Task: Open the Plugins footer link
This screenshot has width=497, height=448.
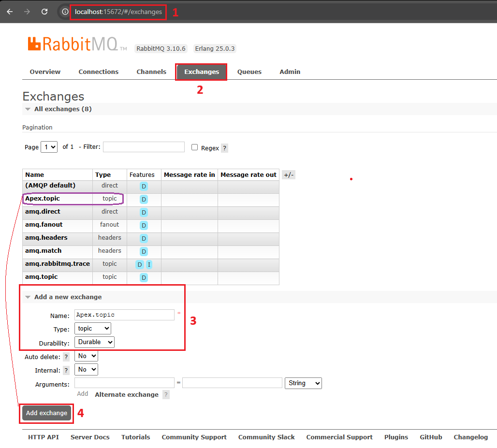Action: [396, 437]
